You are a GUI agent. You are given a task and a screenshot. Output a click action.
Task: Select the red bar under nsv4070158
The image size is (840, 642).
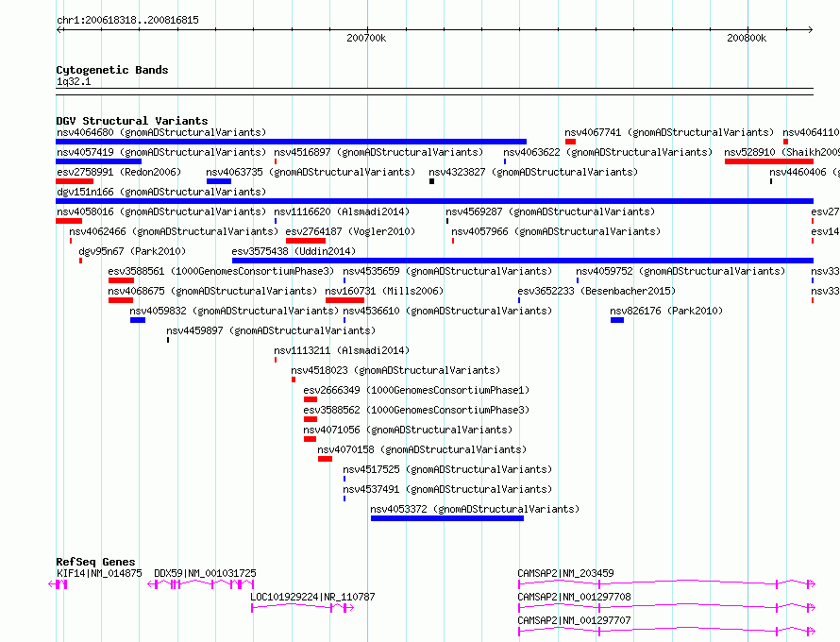click(x=325, y=459)
